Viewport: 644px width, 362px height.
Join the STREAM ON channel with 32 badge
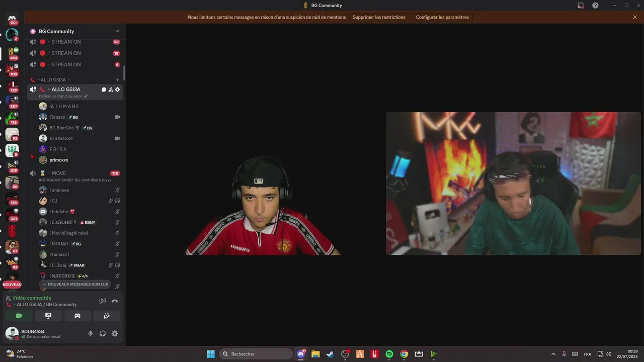coord(74,42)
